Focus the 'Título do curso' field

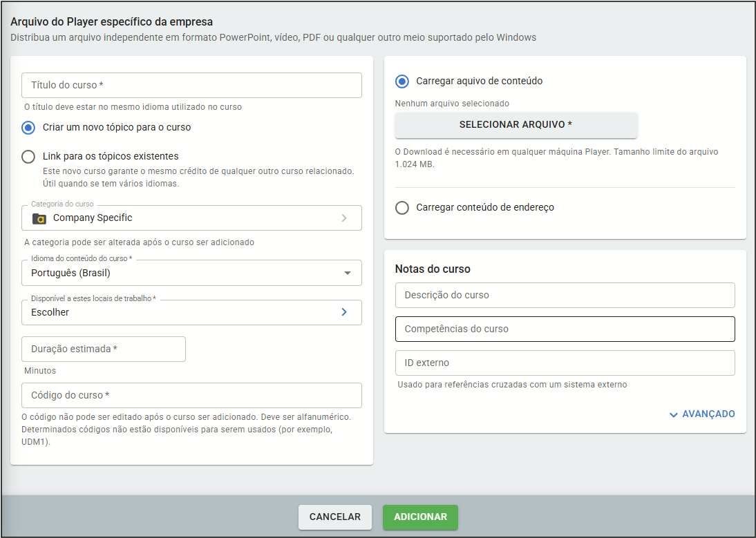click(x=191, y=86)
